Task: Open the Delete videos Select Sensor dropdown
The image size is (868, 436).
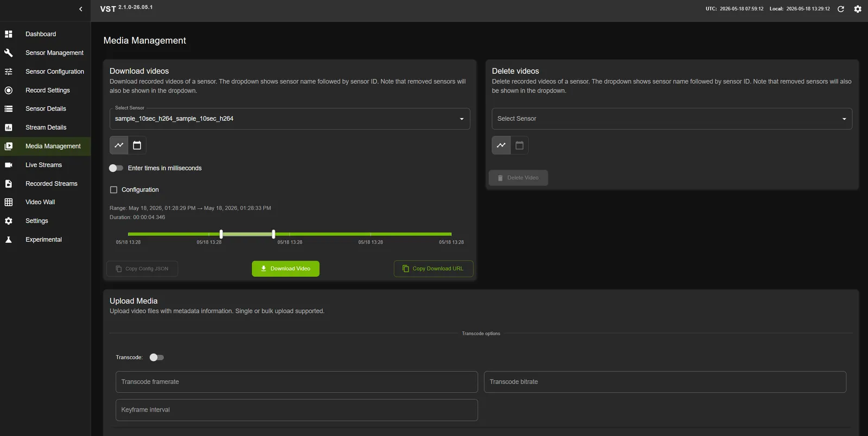Action: 672,119
